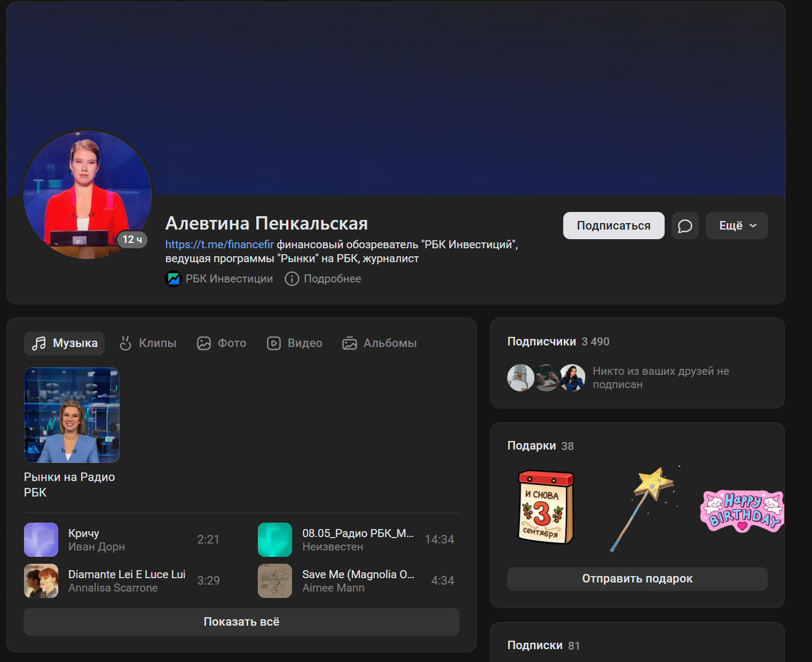Open the Happy Birthday gift sticker
The height and width of the screenshot is (662, 812).
[x=742, y=511]
